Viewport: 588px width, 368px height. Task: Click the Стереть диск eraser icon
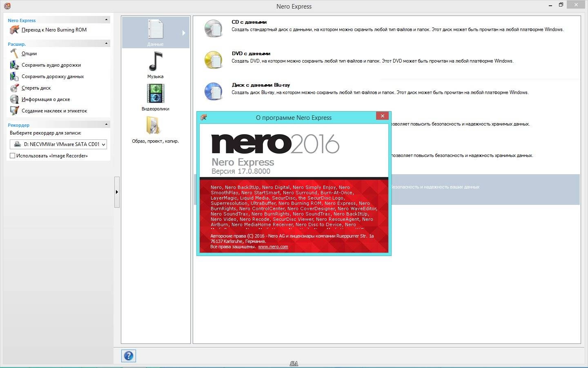(14, 88)
